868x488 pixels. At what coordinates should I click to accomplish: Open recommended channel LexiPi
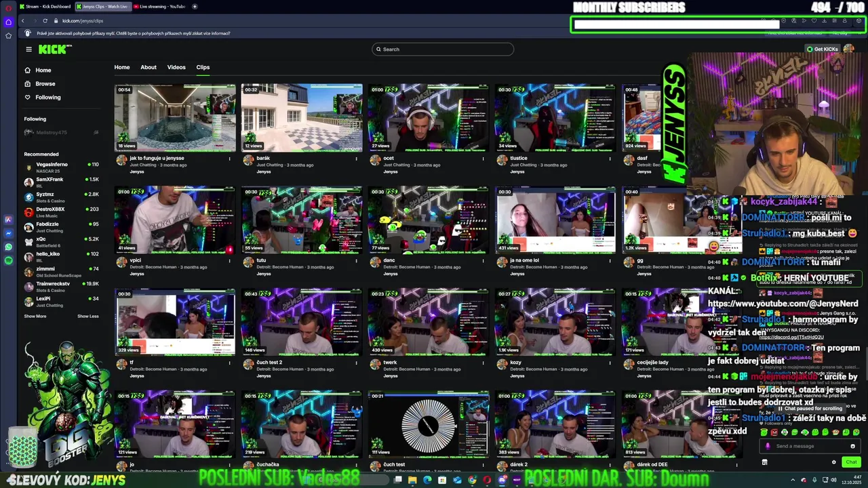point(61,301)
